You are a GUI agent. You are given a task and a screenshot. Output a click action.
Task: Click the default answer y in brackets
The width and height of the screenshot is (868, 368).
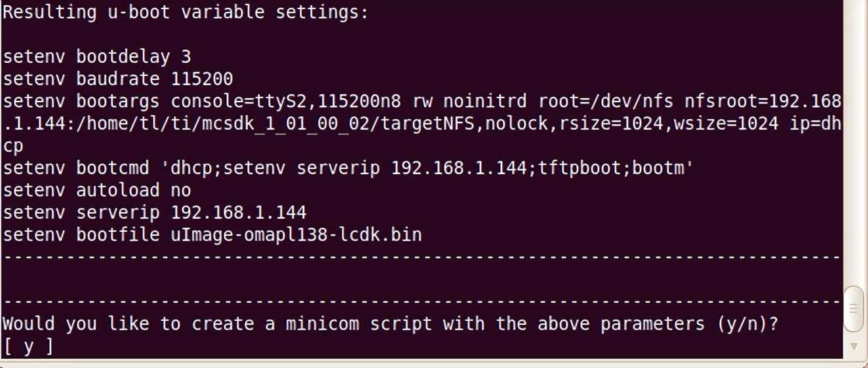pyautogui.click(x=28, y=346)
